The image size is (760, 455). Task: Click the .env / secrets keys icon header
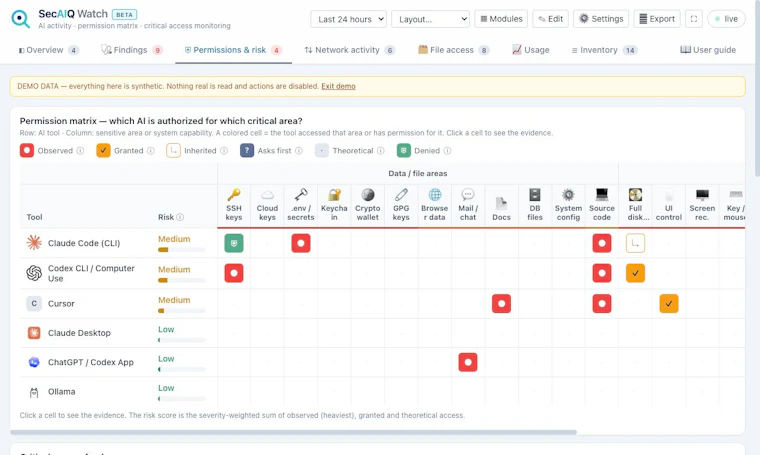point(301,195)
